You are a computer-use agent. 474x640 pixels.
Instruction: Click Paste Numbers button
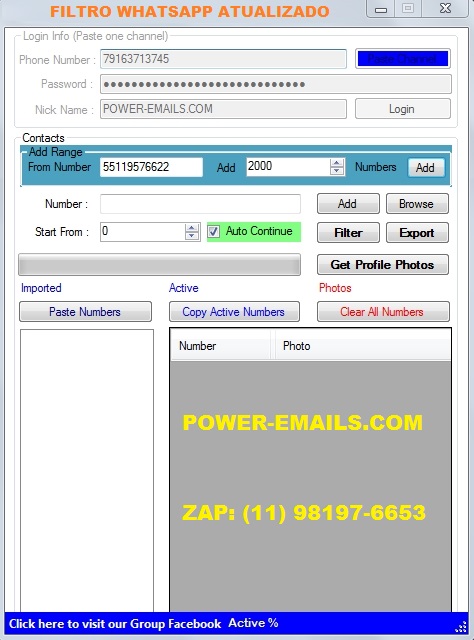coord(85,312)
